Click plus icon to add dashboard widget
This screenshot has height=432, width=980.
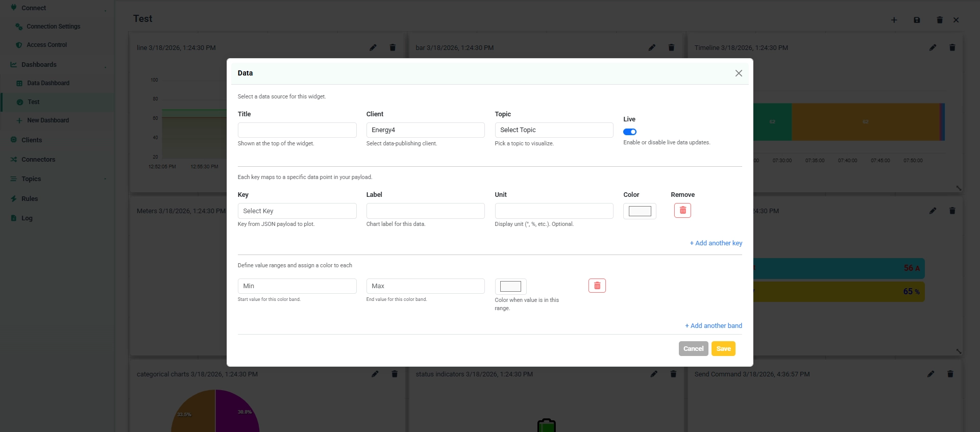coord(894,20)
